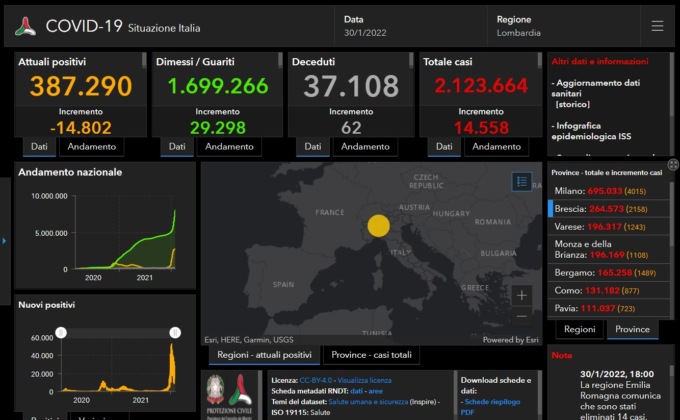Screen dimensions: 680x420
Task: Select the Milano province row
Action: point(609,191)
